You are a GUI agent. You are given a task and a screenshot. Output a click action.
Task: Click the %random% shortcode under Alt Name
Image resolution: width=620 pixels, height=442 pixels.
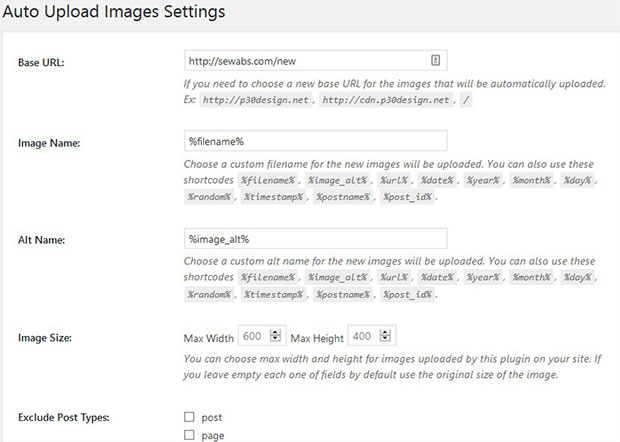click(x=209, y=294)
